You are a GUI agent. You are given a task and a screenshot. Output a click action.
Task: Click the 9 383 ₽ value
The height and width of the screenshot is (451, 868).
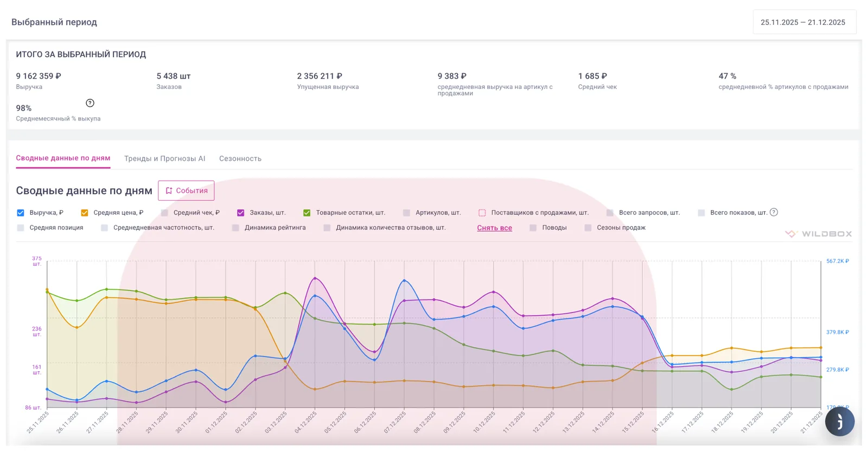tap(452, 76)
